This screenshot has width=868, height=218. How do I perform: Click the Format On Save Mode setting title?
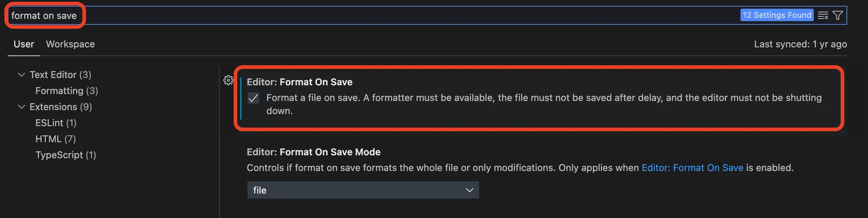point(314,152)
